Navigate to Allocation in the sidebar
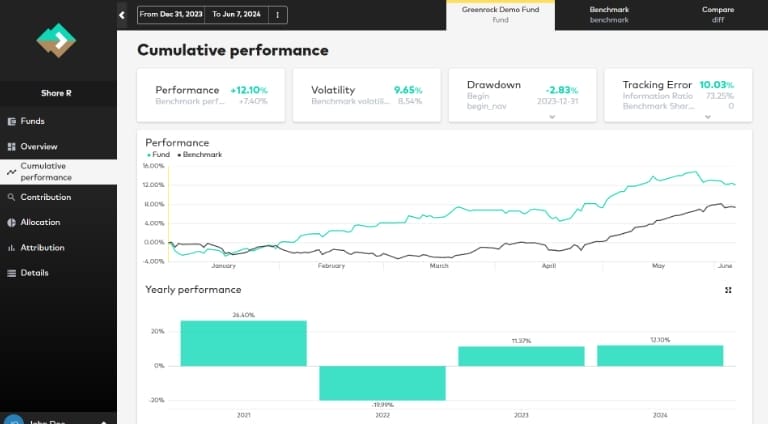 pyautogui.click(x=40, y=222)
